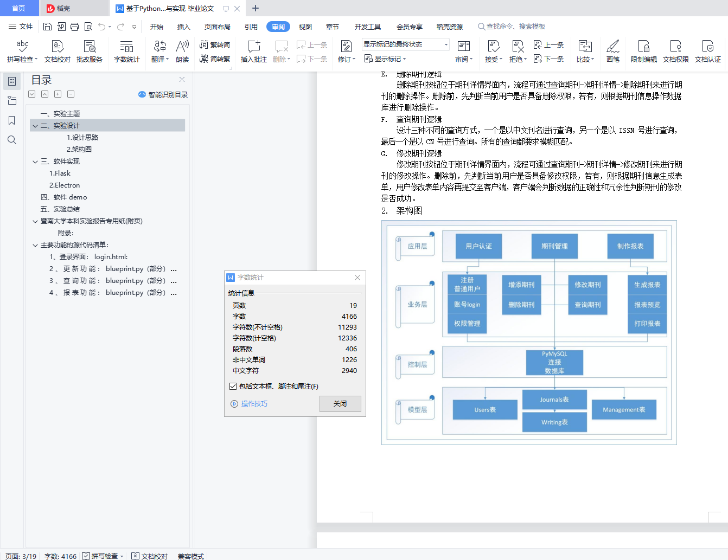728x560 pixels.
Task: Collapse the 二、实验设计 outline section
Action: 35,126
